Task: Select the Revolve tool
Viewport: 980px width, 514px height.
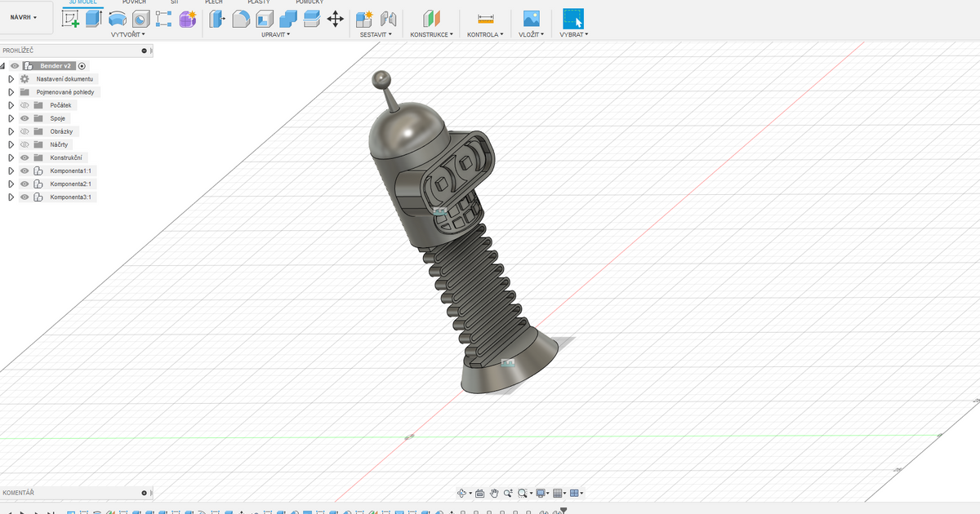Action: point(118,18)
